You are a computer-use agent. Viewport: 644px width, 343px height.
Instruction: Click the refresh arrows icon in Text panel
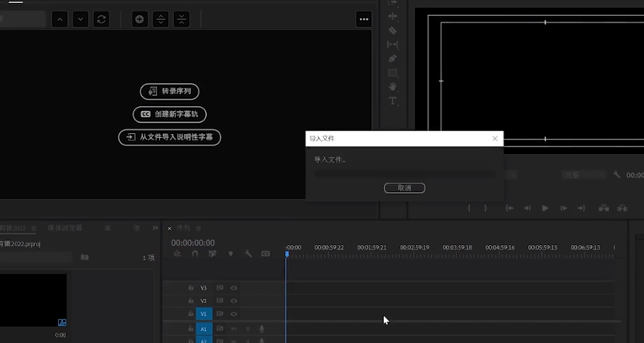pos(101,19)
